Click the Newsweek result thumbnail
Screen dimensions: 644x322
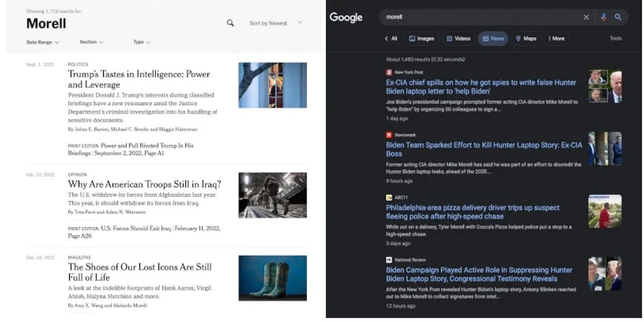pos(605,149)
